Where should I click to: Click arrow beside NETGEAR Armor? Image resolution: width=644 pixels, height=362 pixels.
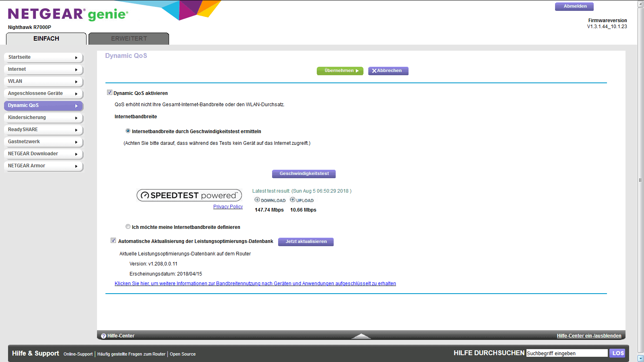click(76, 166)
